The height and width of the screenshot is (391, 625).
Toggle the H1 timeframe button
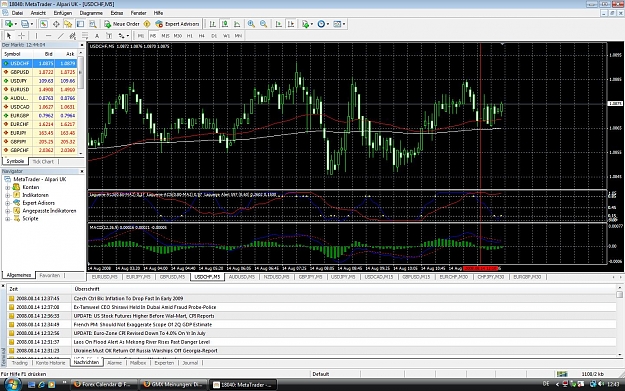coord(190,36)
